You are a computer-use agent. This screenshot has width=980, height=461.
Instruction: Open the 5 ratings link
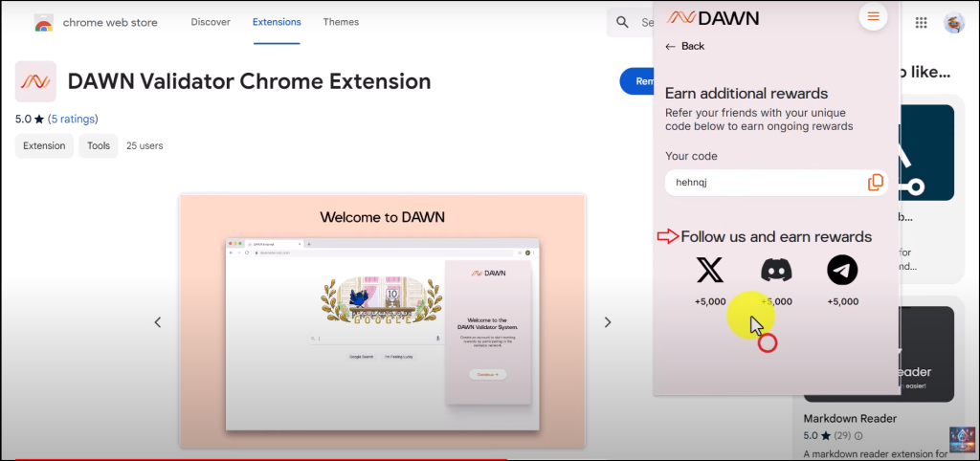pos(73,120)
